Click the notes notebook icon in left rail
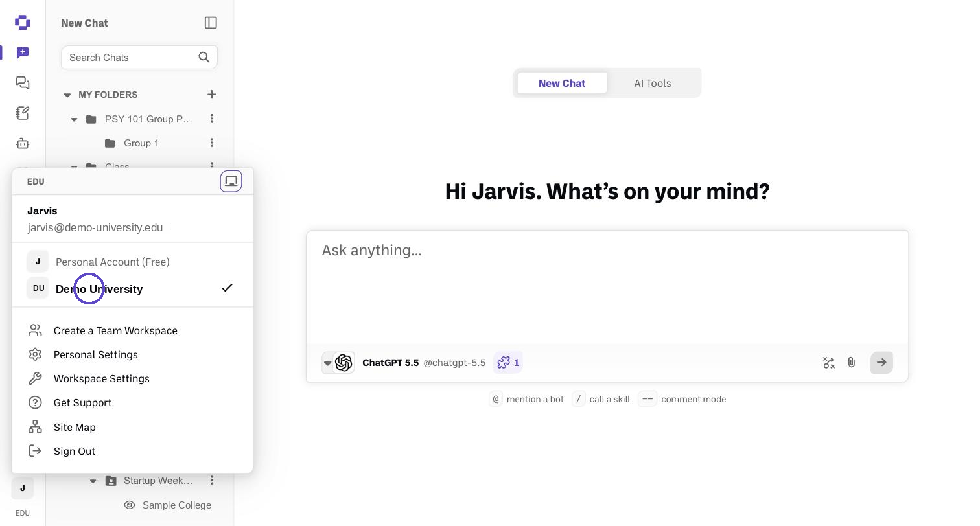980x526 pixels. 23,113
